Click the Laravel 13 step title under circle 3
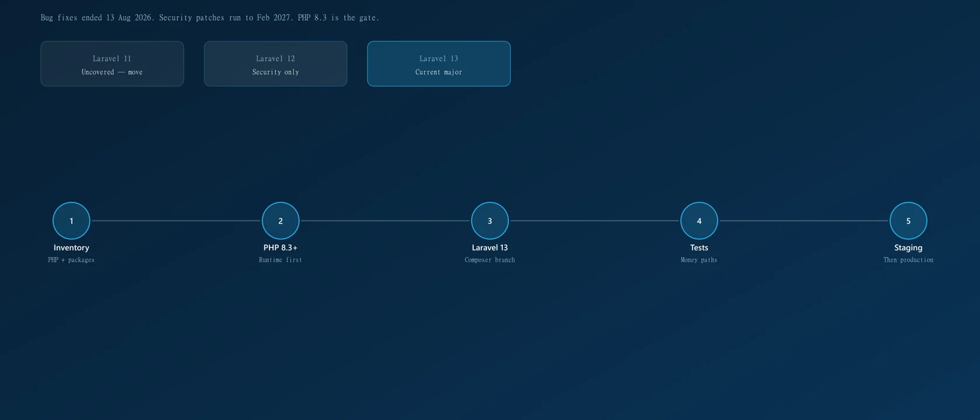 490,247
